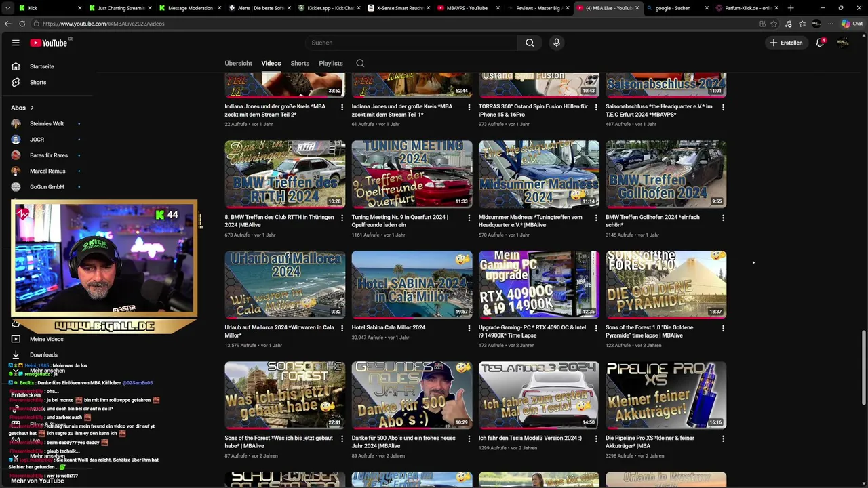Click the browser address bar URL

click(103, 24)
